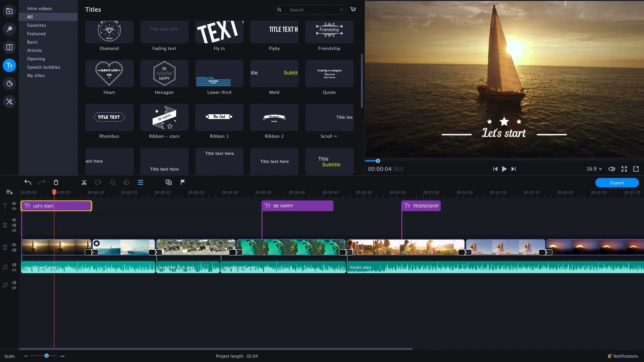Open the add track menu above the timeline
Screen dimensions: 644x362
click(9, 192)
